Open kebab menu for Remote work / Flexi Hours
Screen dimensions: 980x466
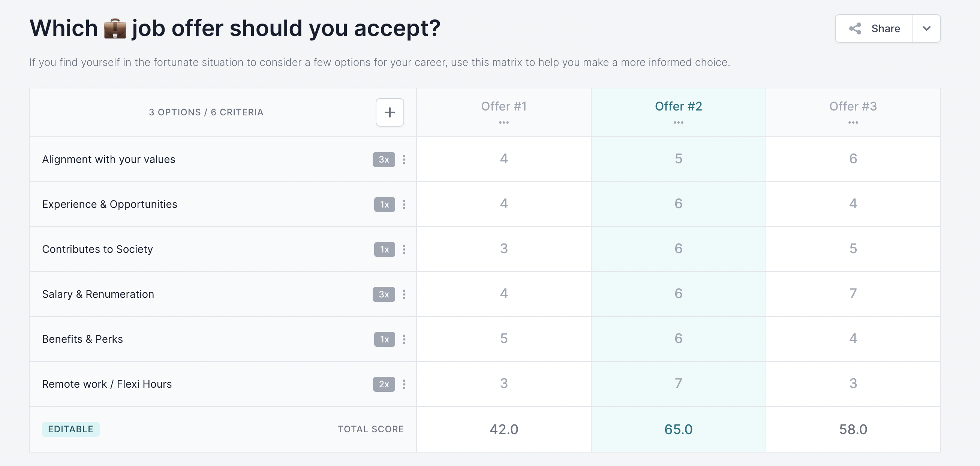[x=404, y=384]
